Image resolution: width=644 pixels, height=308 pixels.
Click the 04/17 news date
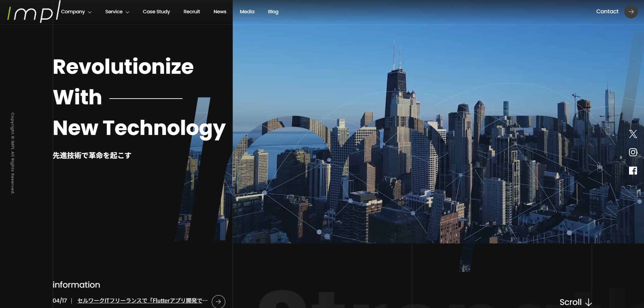(60, 301)
